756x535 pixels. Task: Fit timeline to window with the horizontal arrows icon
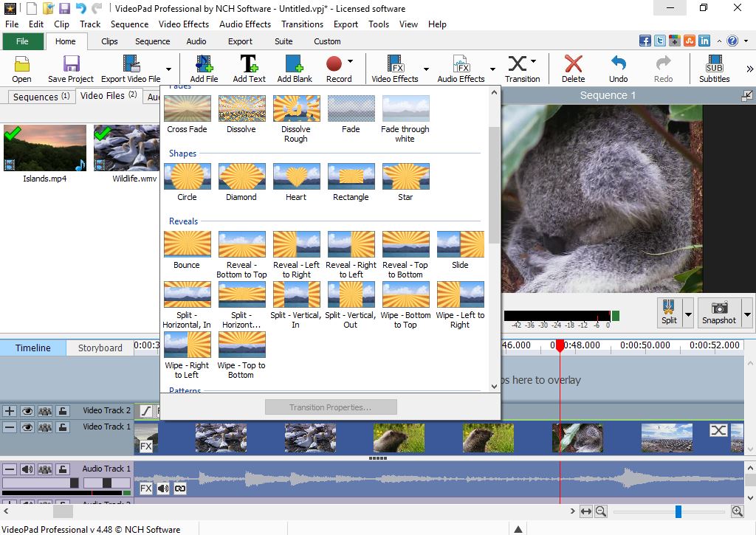pos(585,511)
